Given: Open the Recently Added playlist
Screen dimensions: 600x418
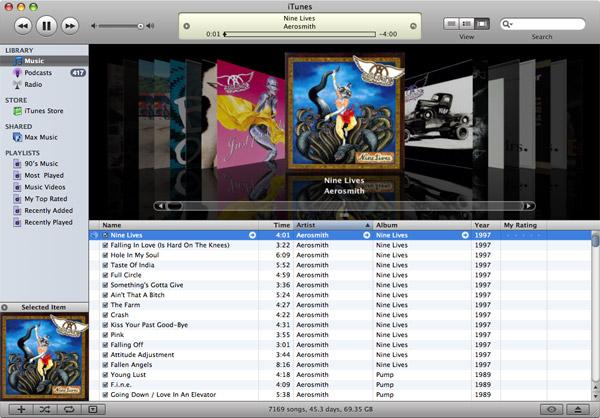Looking at the screenshot, I should pos(44,211).
